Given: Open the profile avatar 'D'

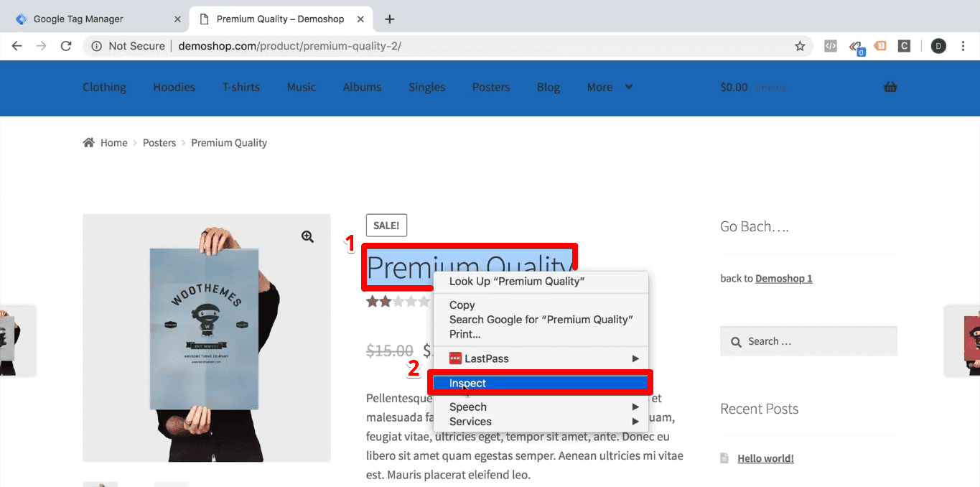Looking at the screenshot, I should (938, 45).
